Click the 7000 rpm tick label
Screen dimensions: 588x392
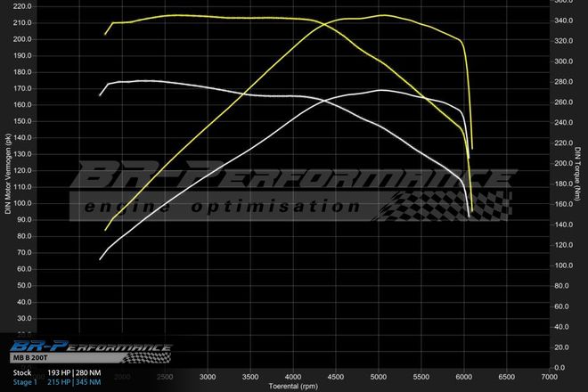point(550,376)
